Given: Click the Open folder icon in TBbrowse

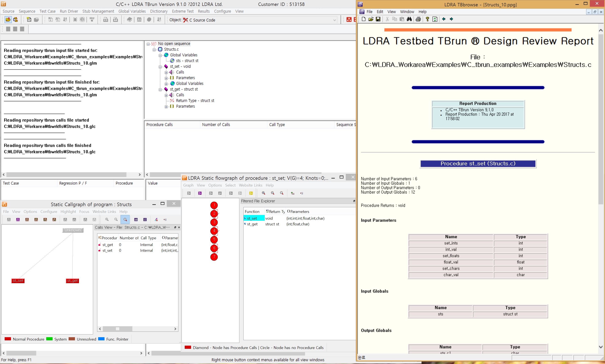Looking at the screenshot, I should pos(371,19).
